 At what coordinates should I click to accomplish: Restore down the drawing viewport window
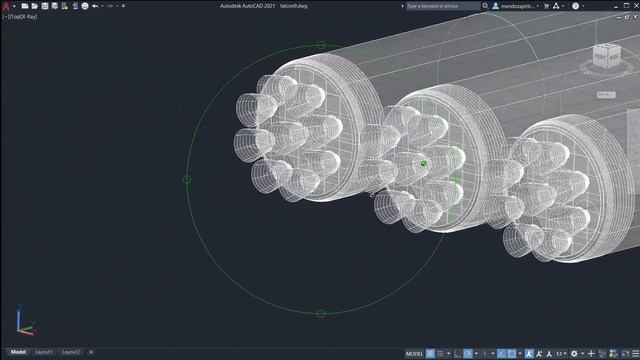click(x=627, y=17)
